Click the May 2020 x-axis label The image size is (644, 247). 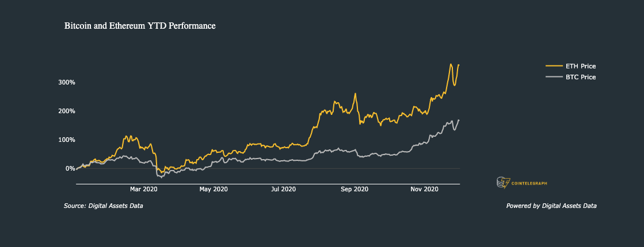pyautogui.click(x=214, y=189)
